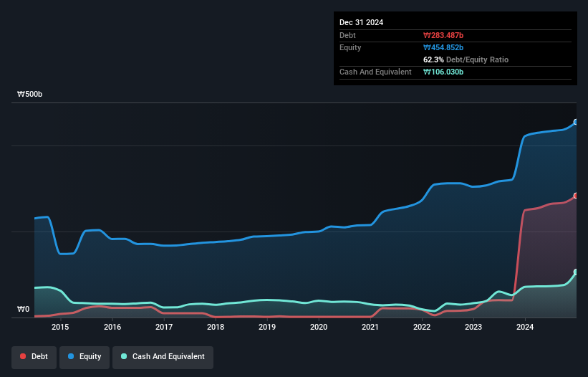Screen dimensions: 588x377
Task: Click the red Debt end-point marker
Action: coord(576,196)
